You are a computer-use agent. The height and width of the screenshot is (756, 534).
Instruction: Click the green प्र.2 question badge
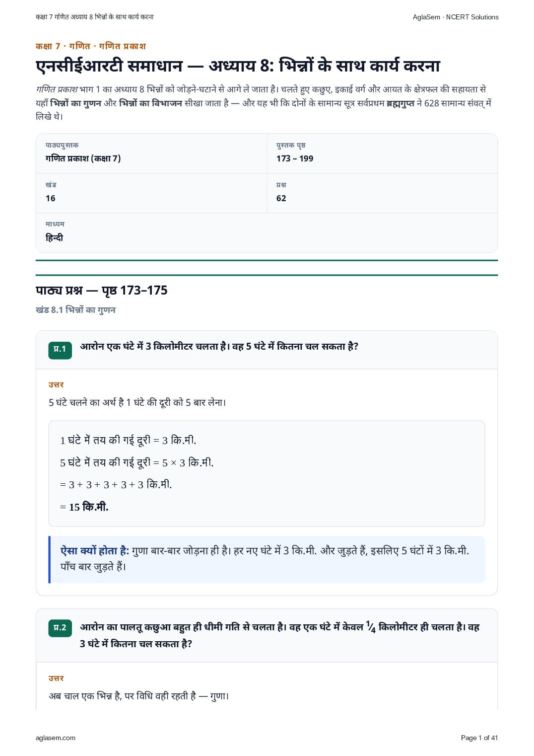[x=60, y=628]
